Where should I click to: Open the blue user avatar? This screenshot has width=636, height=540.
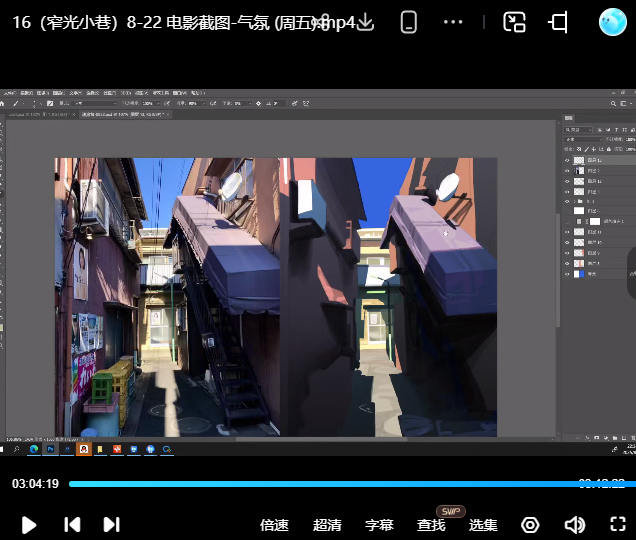point(612,22)
